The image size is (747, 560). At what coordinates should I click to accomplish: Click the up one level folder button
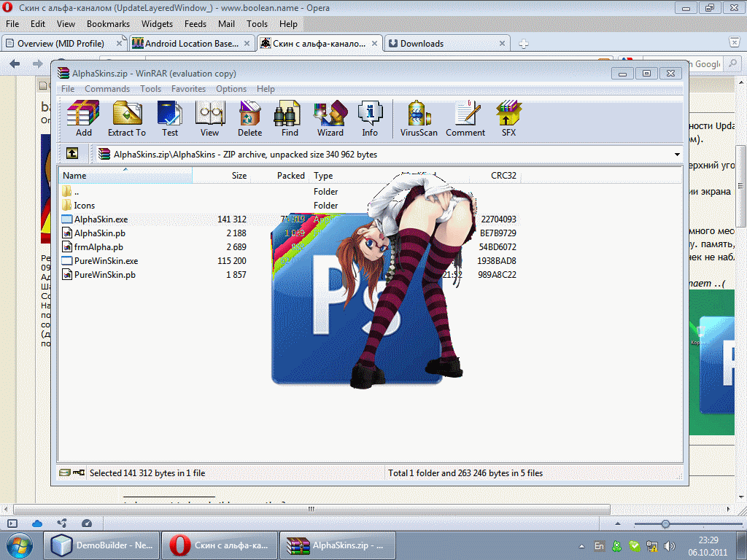[72, 154]
